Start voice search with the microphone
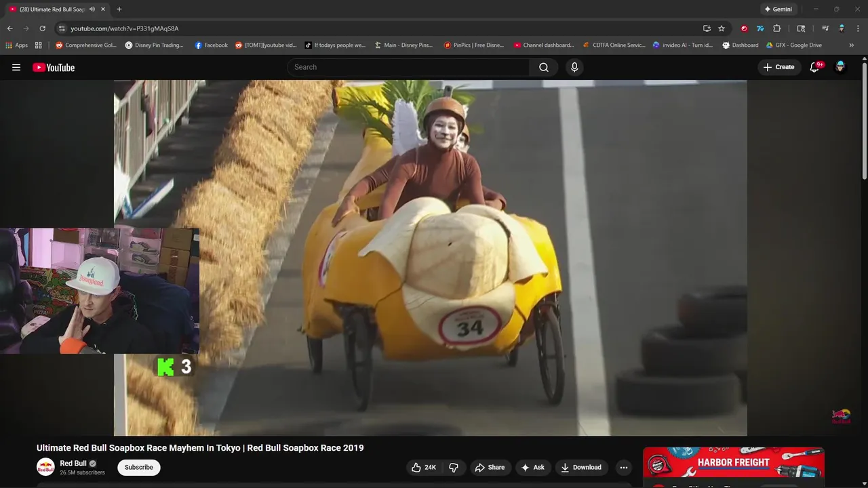The width and height of the screenshot is (868, 488). click(574, 67)
